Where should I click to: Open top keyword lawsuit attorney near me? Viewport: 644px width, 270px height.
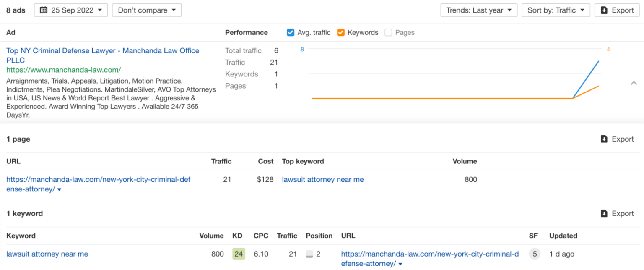[x=323, y=179]
